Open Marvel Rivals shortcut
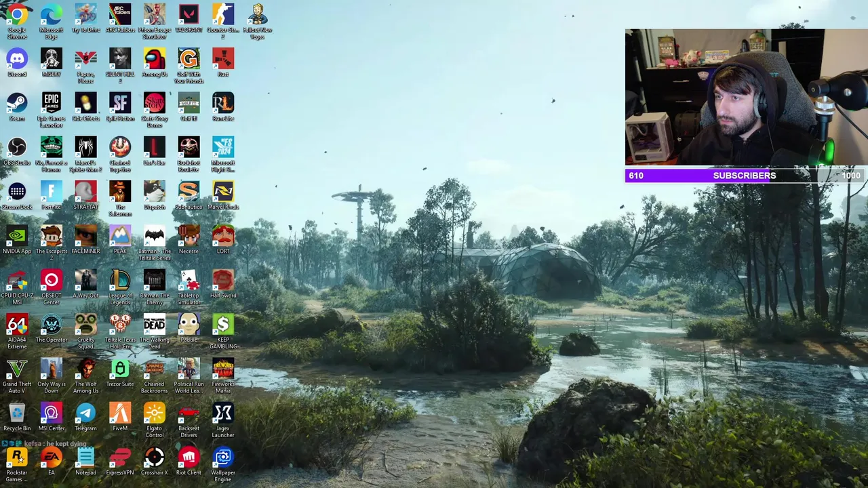Screen dimensions: 868x488 coord(223,195)
